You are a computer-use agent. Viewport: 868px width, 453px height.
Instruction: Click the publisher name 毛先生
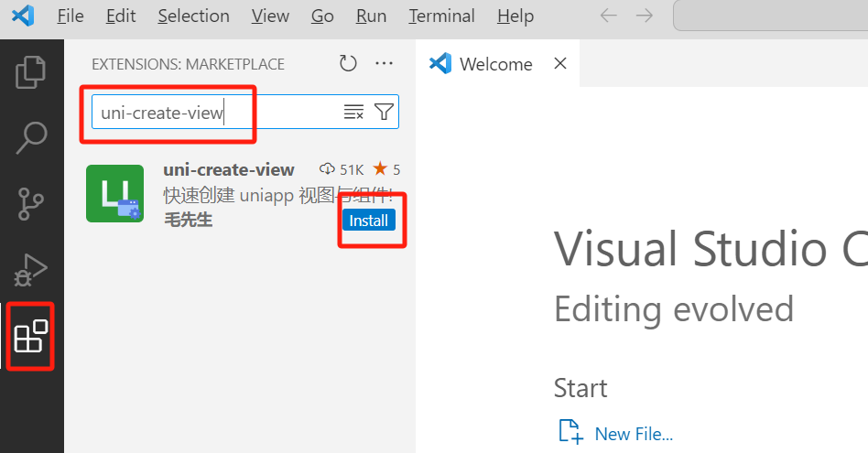click(189, 220)
